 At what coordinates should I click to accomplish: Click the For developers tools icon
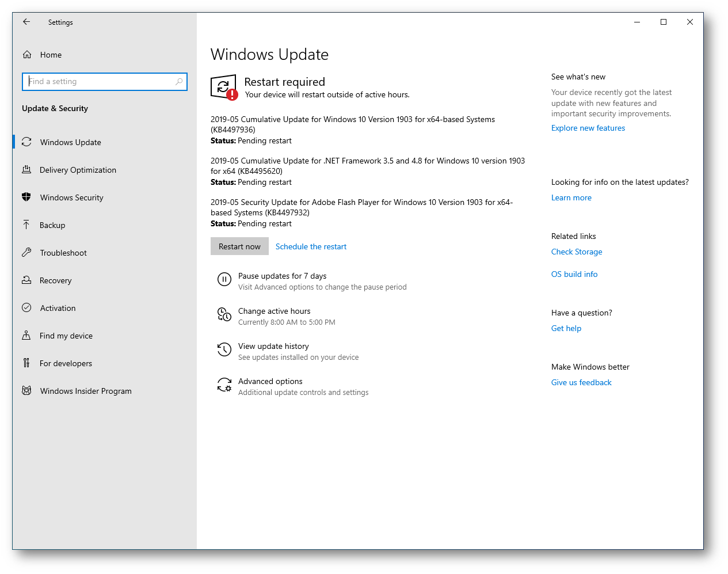[26, 363]
